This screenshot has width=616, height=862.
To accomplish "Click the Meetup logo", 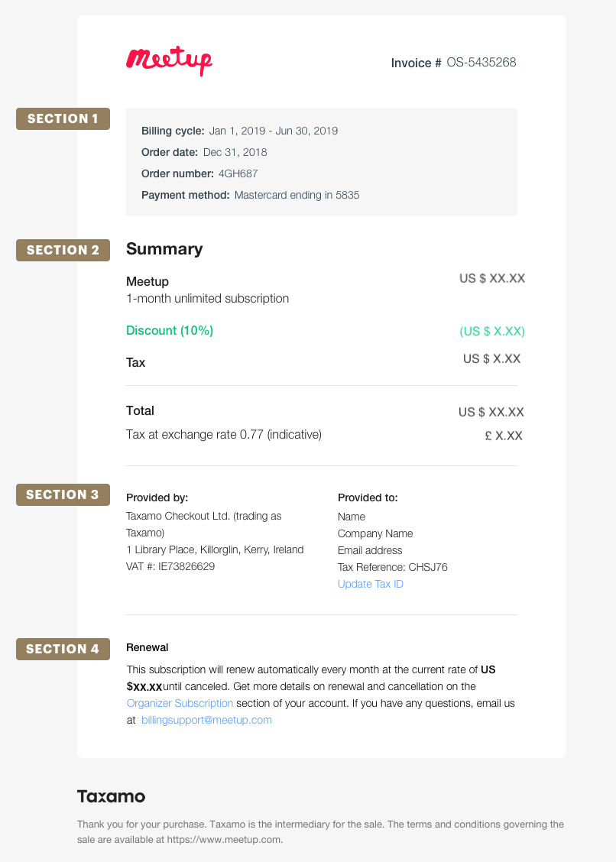I will click(169, 61).
